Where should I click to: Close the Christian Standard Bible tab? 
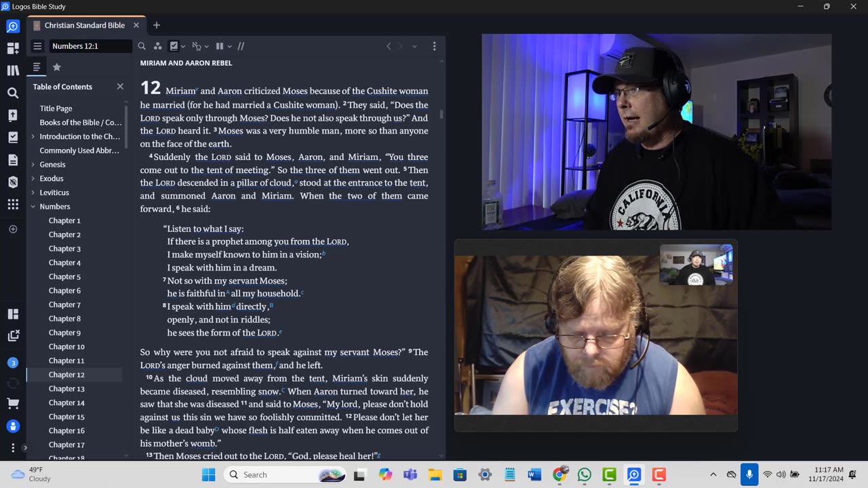tap(136, 25)
